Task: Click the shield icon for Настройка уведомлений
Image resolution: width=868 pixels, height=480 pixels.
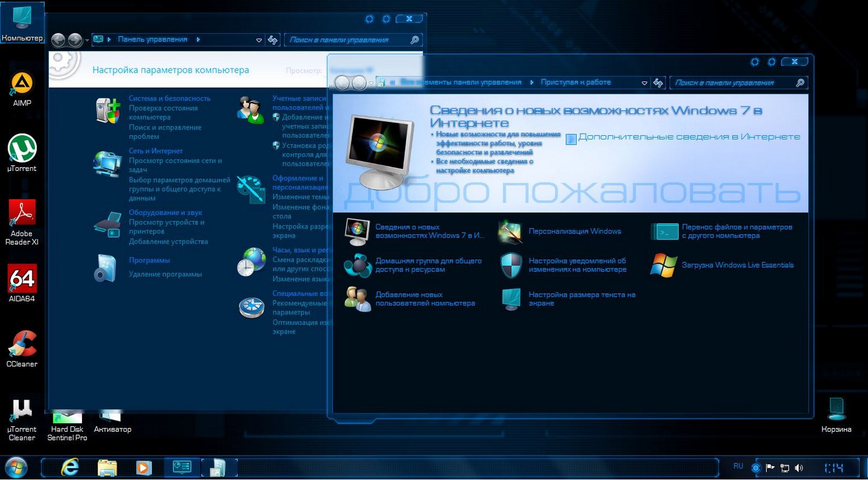Action: point(511,265)
